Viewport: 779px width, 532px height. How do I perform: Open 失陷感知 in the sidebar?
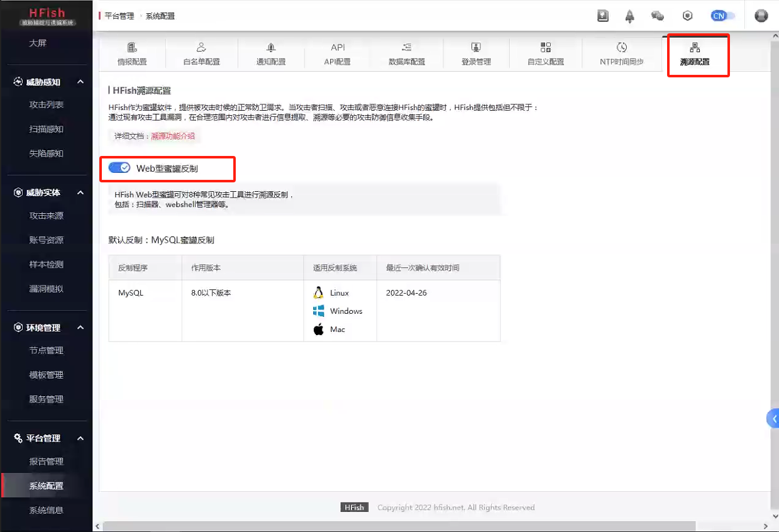click(47, 153)
